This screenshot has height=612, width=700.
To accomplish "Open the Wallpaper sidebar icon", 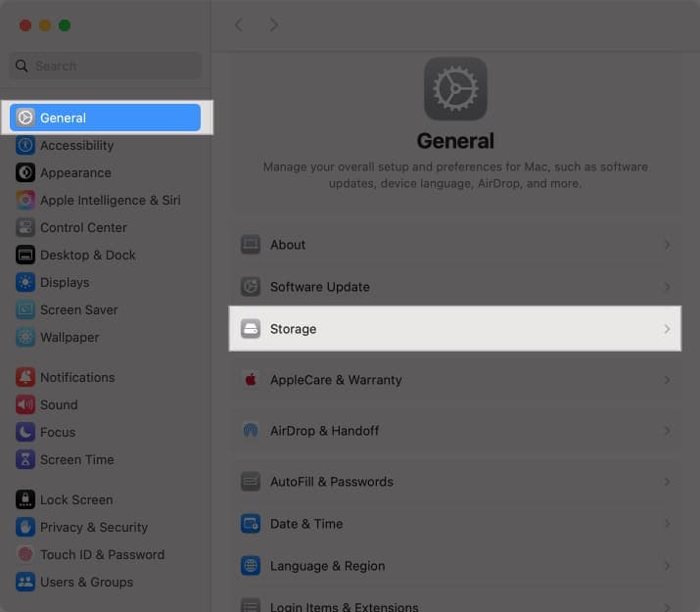I will coord(25,337).
